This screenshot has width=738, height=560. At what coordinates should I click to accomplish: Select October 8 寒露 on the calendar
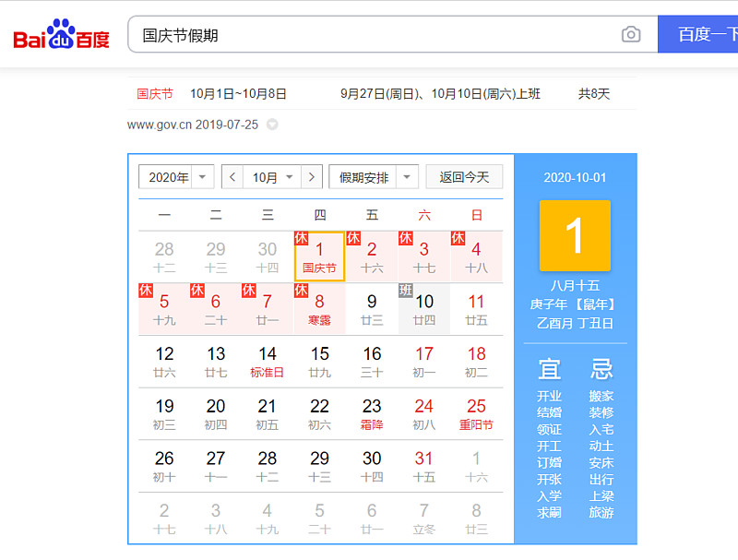coord(318,308)
